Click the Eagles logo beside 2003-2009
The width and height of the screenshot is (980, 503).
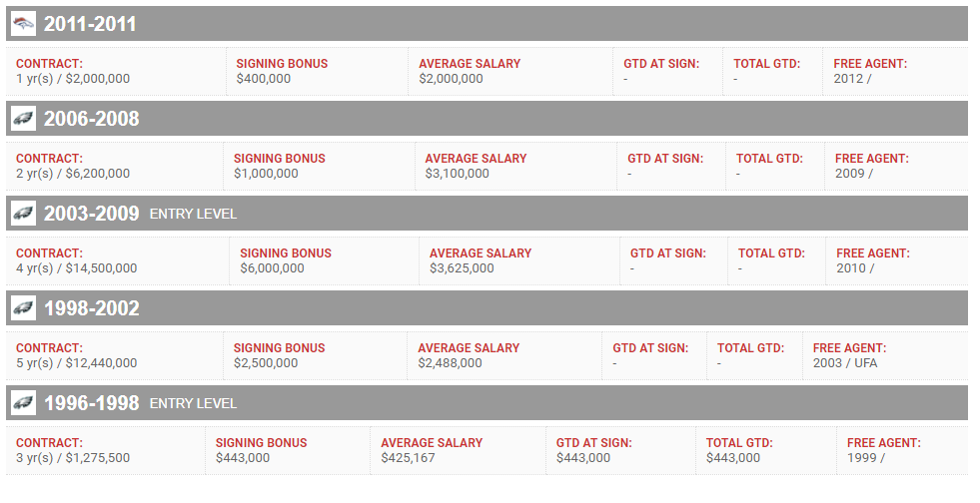point(24,214)
